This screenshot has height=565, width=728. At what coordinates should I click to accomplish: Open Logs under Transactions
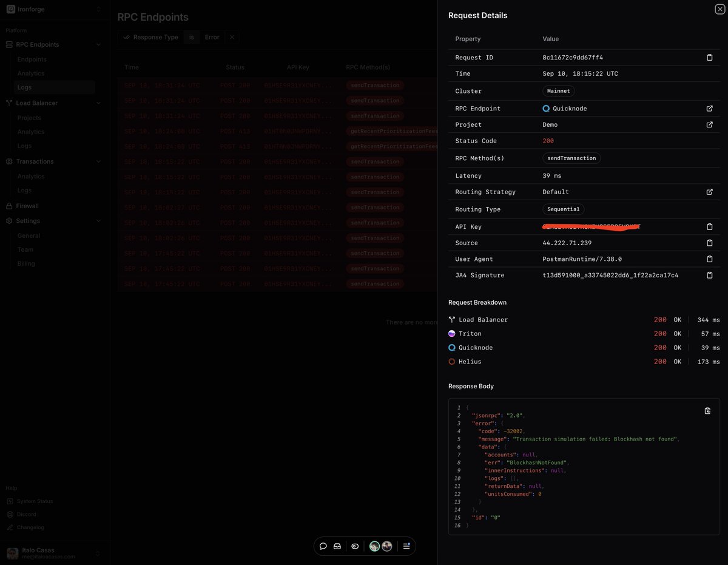pyautogui.click(x=24, y=191)
